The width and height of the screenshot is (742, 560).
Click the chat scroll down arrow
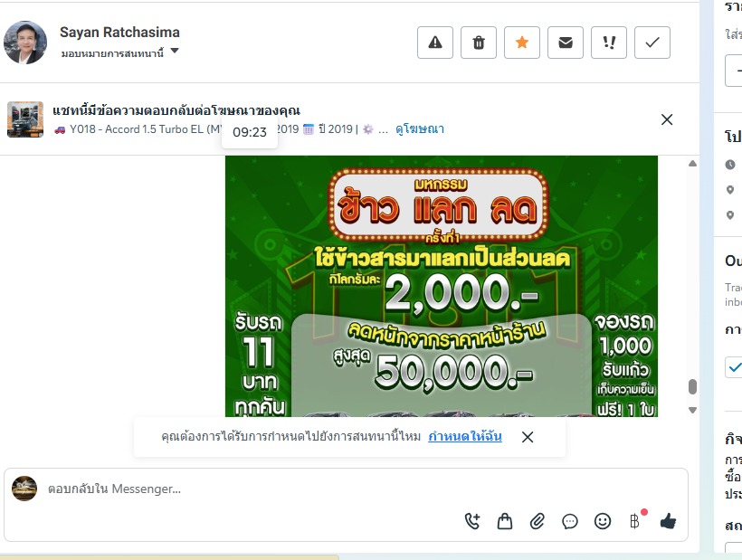(692, 410)
